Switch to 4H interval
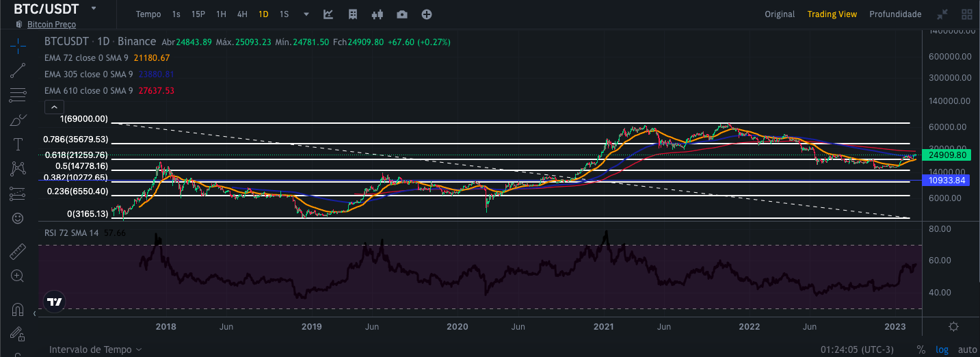This screenshot has height=357, width=980. tap(242, 14)
